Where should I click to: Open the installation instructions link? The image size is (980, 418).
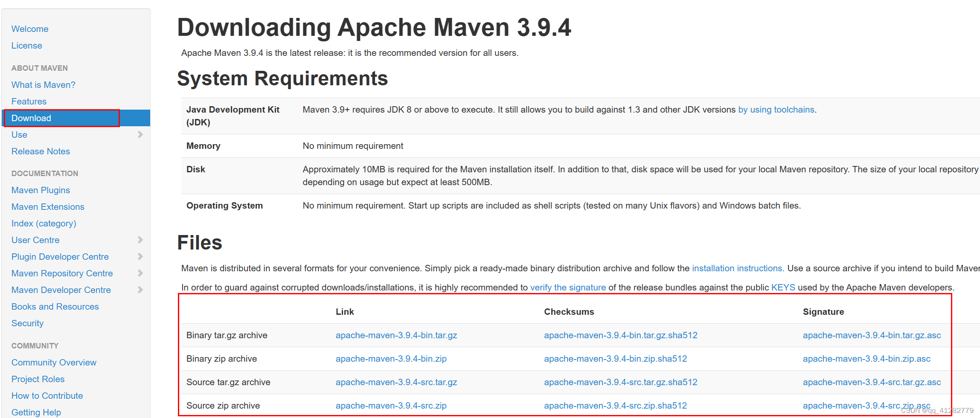[738, 268]
